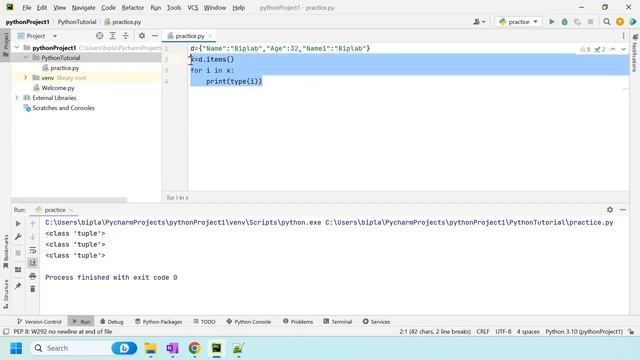Open the Navigate menu
This screenshot has height=360, width=640.
pos(83,7)
